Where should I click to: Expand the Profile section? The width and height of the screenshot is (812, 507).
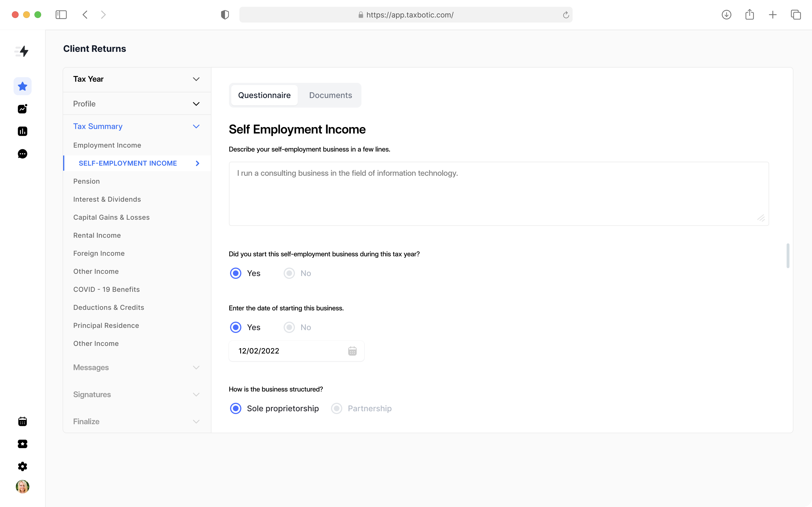(x=196, y=104)
